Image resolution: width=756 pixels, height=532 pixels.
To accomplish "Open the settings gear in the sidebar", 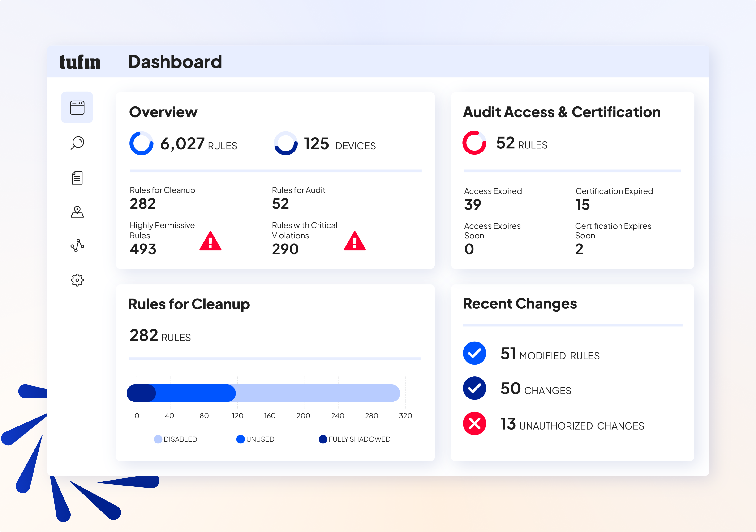I will tap(77, 280).
